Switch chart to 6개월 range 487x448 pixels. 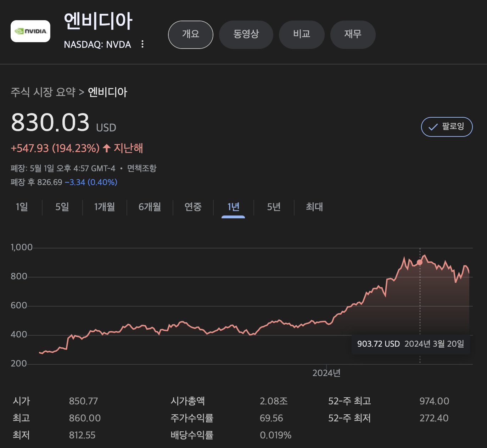click(150, 207)
